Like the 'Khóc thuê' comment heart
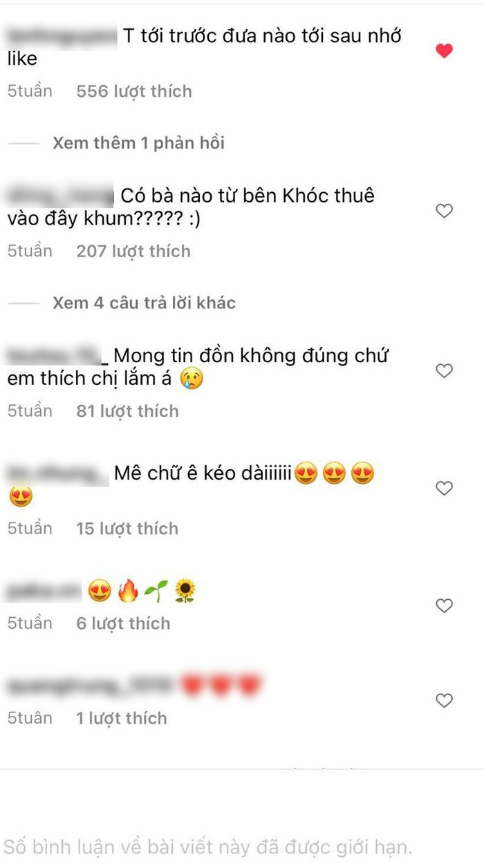 click(444, 211)
